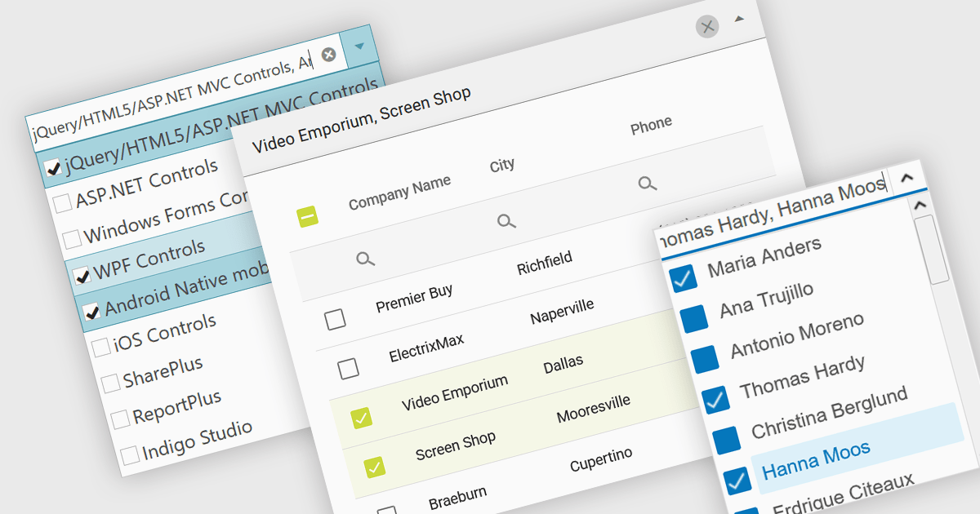Viewport: 980px width, 514px height.
Task: Click the Company Name filter search icon
Action: tap(366, 259)
